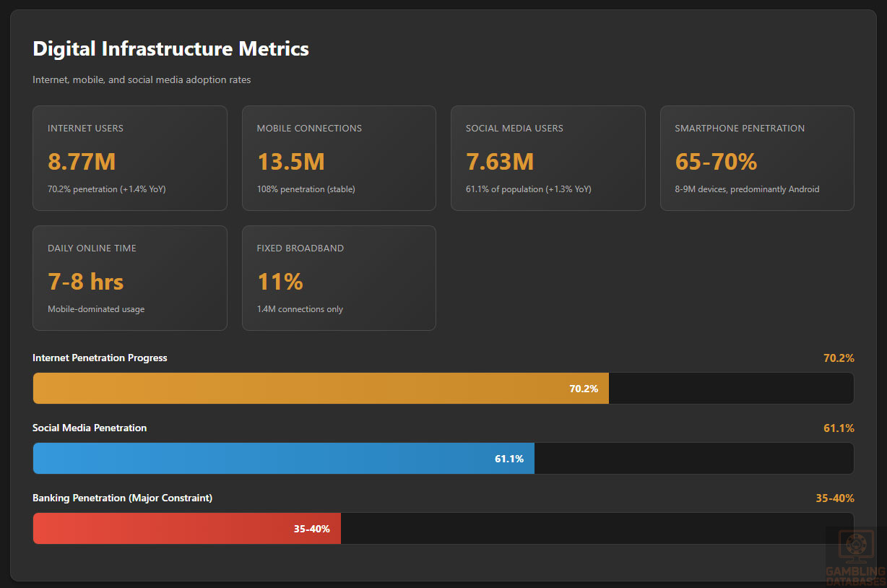Image resolution: width=887 pixels, height=588 pixels.
Task: Click the red Banking Penetration bar
Action: point(186,529)
